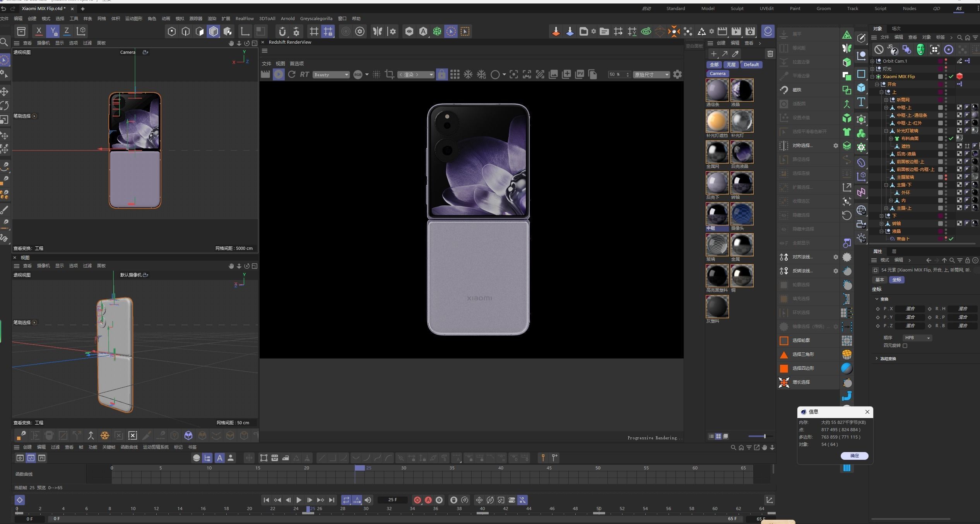Click the 确定 button in info dialog

point(854,456)
